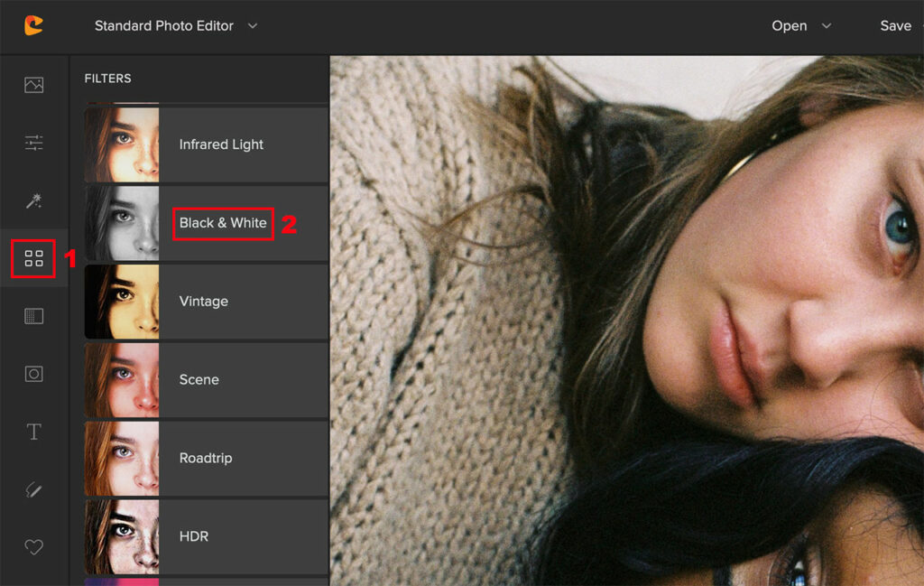Select the magic wand effects icon
The height and width of the screenshot is (586, 924).
[x=34, y=200]
